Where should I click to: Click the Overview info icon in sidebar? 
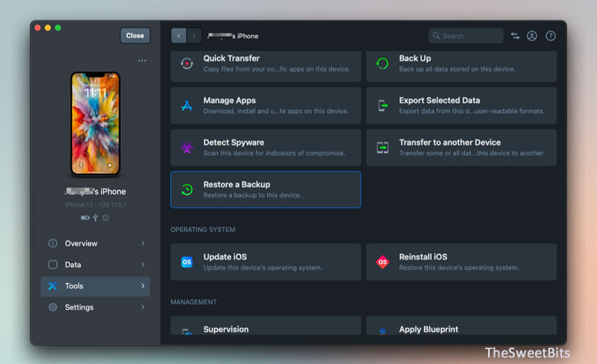click(53, 243)
